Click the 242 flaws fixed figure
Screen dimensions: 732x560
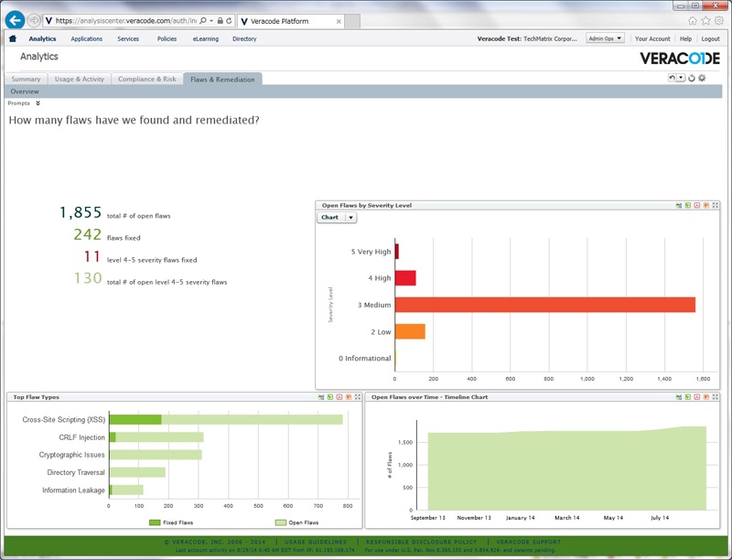click(x=87, y=234)
